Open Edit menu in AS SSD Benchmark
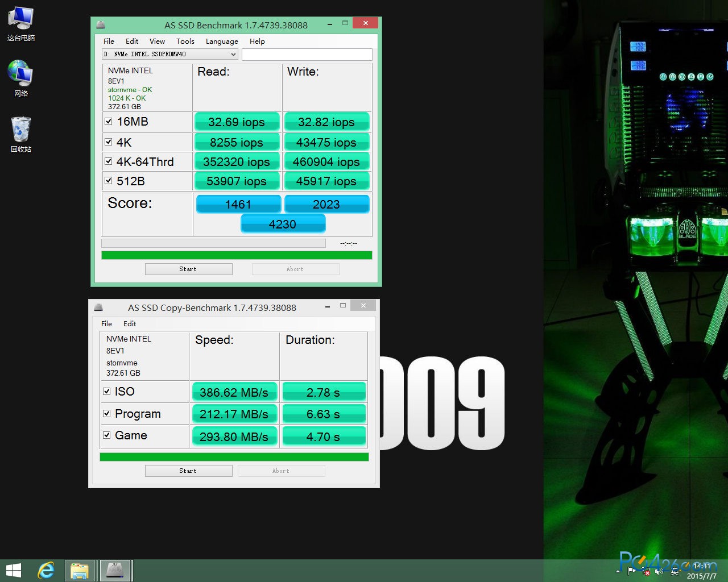728x582 pixels. [x=132, y=41]
